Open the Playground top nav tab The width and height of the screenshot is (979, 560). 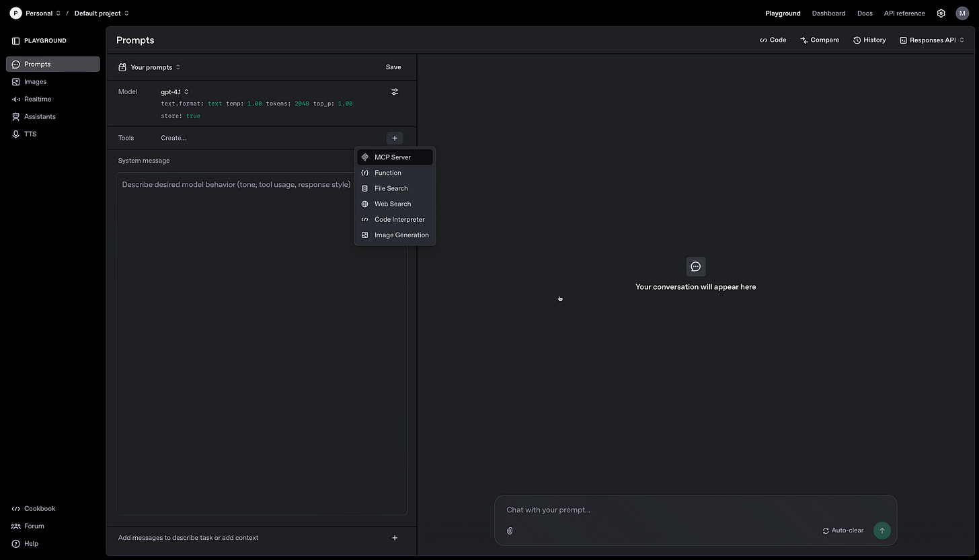783,13
